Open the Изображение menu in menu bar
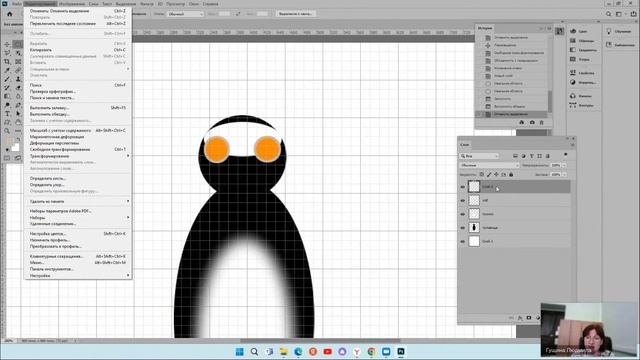The height and width of the screenshot is (360, 640). point(72,4)
